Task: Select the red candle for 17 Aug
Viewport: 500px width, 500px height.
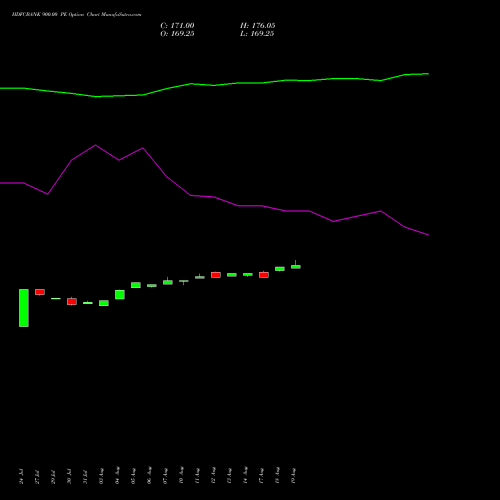Action: [264, 275]
